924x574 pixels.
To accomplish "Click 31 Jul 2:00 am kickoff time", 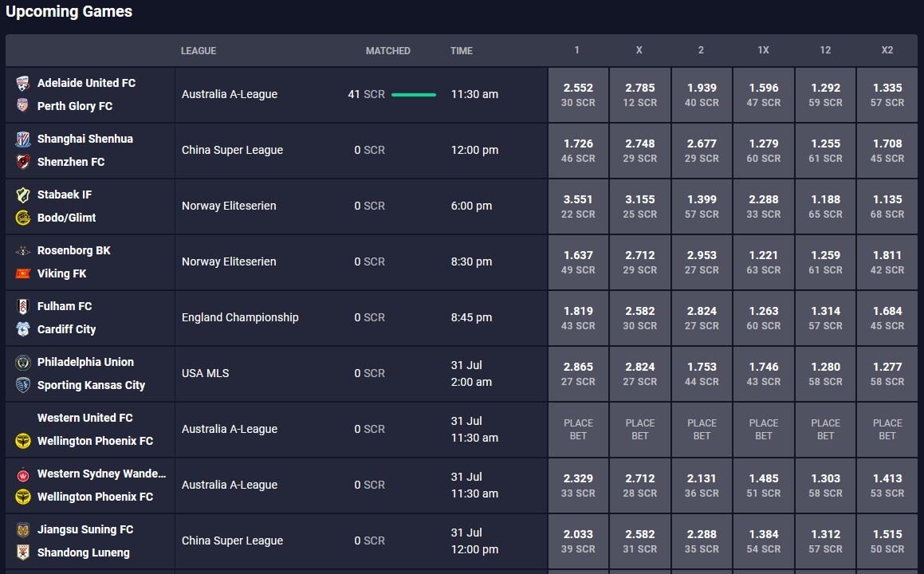I will pyautogui.click(x=471, y=374).
